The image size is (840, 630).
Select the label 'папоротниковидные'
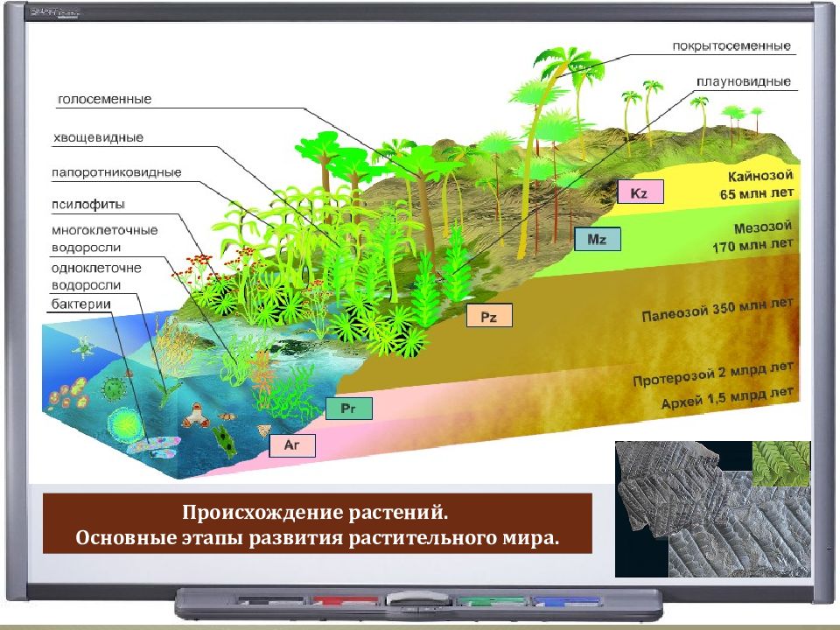point(116,172)
